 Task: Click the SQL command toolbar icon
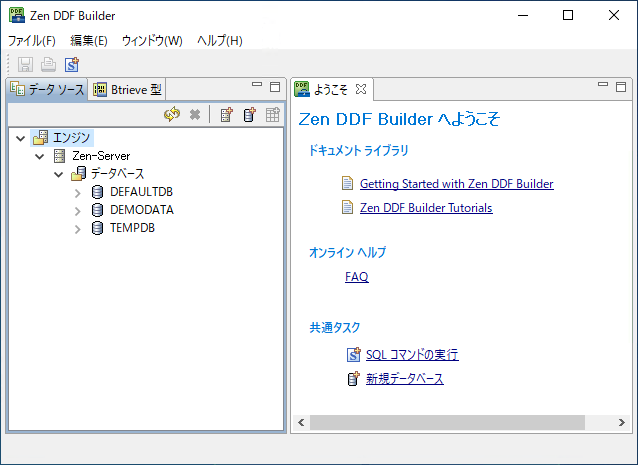coord(71,65)
